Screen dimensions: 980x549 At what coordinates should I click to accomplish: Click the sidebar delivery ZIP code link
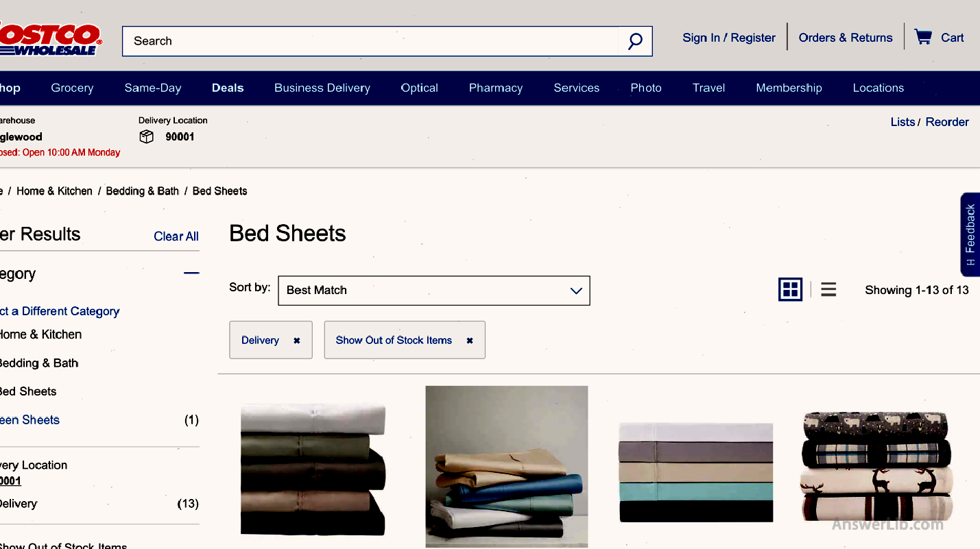pyautogui.click(x=10, y=481)
